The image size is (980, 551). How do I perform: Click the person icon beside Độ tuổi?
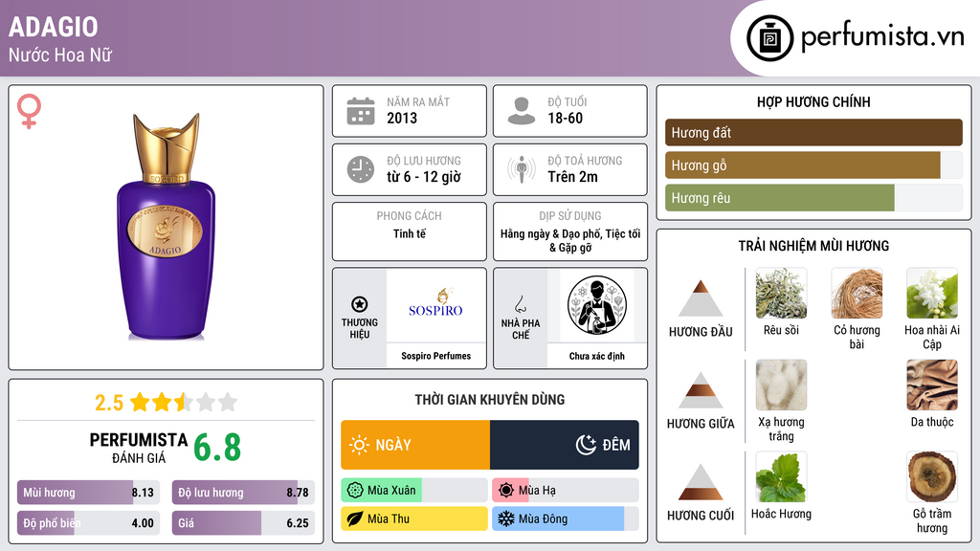(522, 111)
